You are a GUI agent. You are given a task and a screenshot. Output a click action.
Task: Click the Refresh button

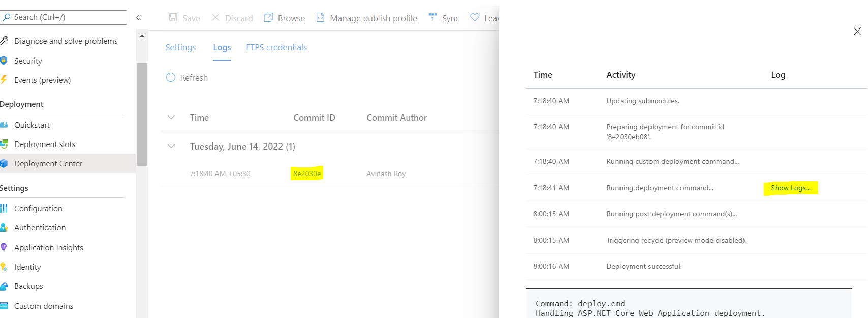pos(187,78)
